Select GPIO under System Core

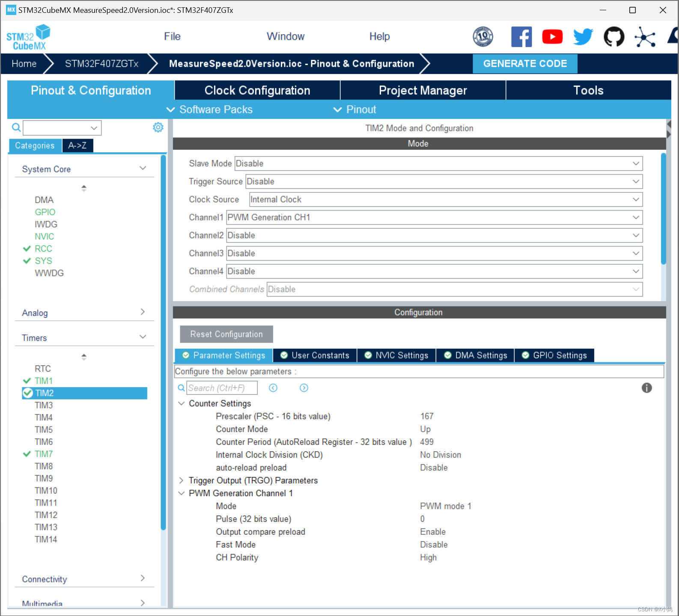pos(45,212)
